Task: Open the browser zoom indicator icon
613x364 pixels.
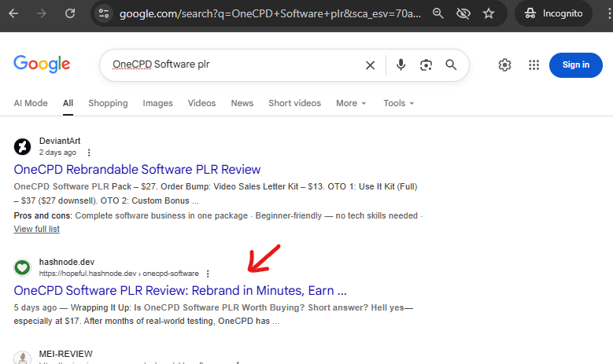Action: [438, 13]
